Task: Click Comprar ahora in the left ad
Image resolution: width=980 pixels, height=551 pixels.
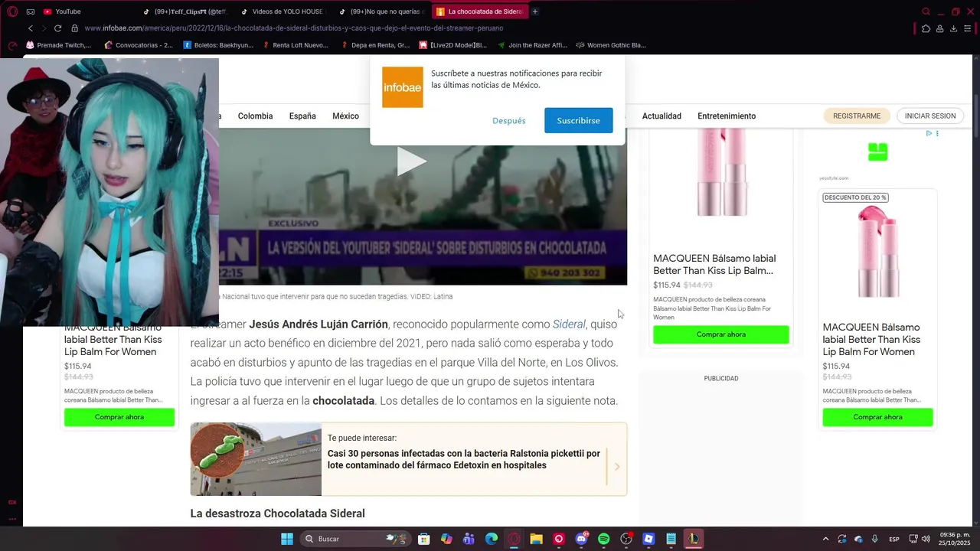Action: [119, 417]
